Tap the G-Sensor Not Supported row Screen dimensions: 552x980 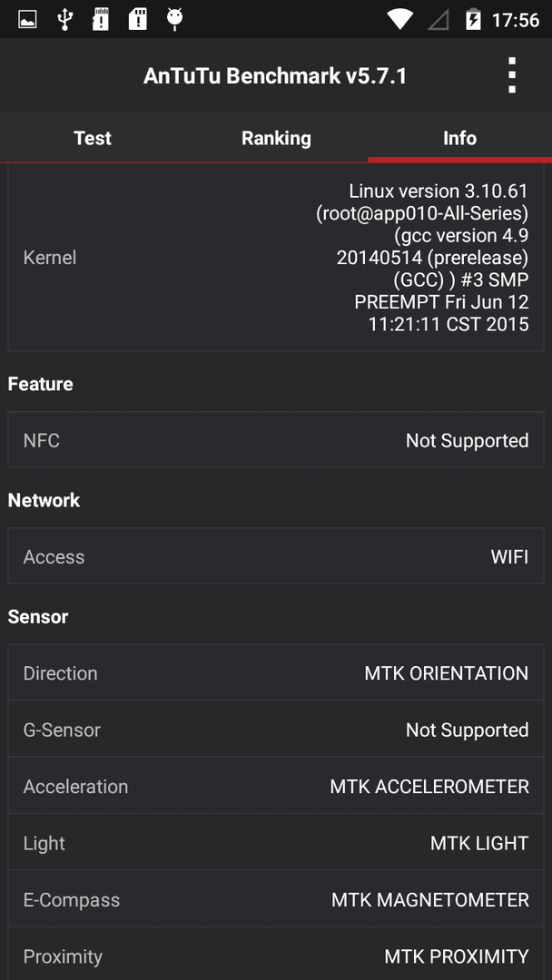(x=276, y=730)
